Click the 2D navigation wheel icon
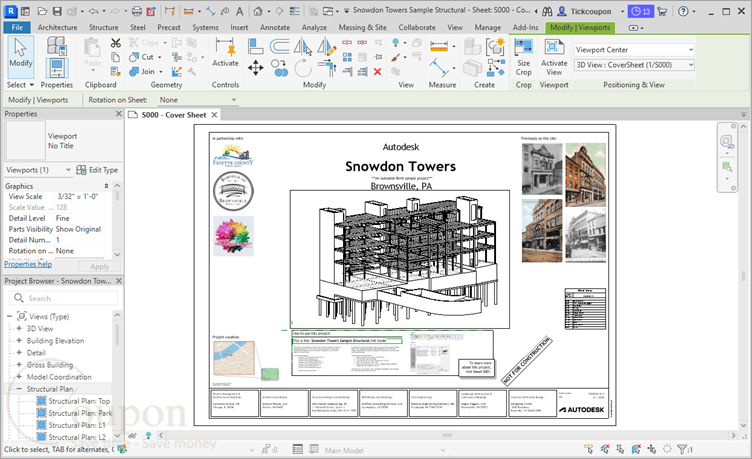752x459 pixels. point(727,142)
